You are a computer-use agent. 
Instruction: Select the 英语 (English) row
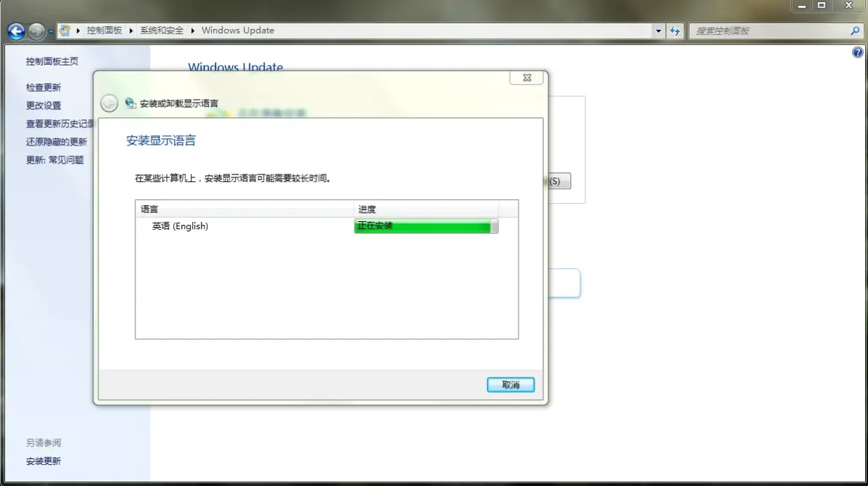click(x=327, y=226)
